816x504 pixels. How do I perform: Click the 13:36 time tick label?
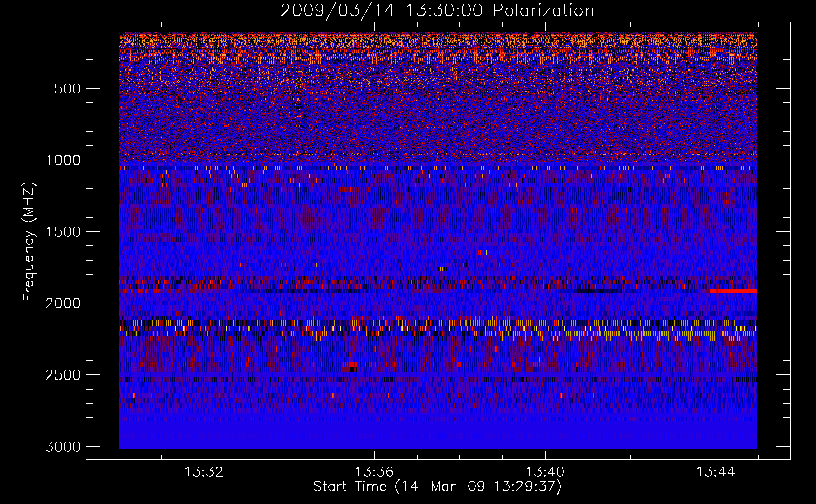(x=374, y=472)
